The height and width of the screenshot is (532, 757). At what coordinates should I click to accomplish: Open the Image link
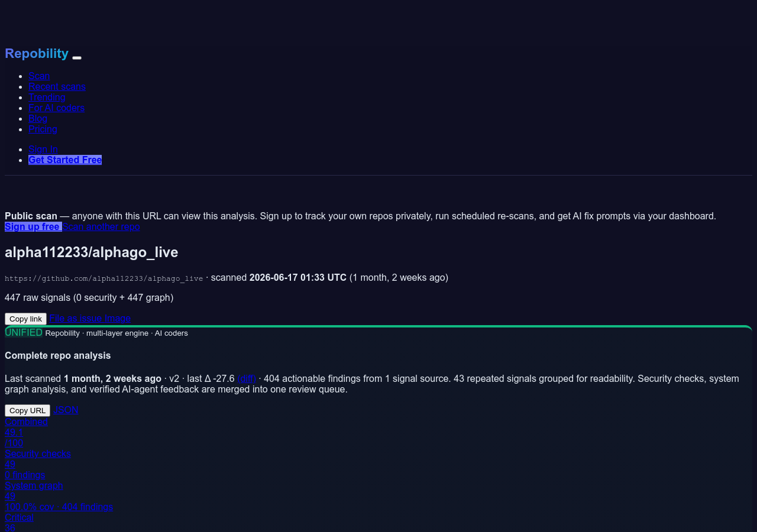pyautogui.click(x=118, y=318)
